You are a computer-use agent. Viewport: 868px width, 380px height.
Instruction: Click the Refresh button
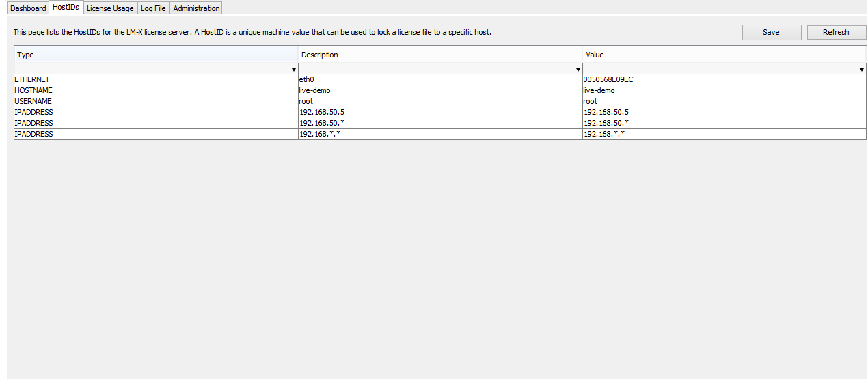(836, 32)
